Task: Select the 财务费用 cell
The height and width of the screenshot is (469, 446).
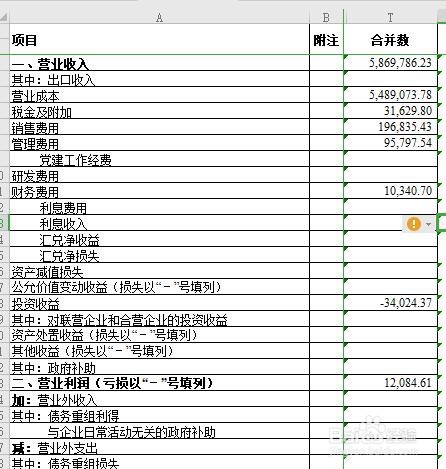Action: (160, 191)
